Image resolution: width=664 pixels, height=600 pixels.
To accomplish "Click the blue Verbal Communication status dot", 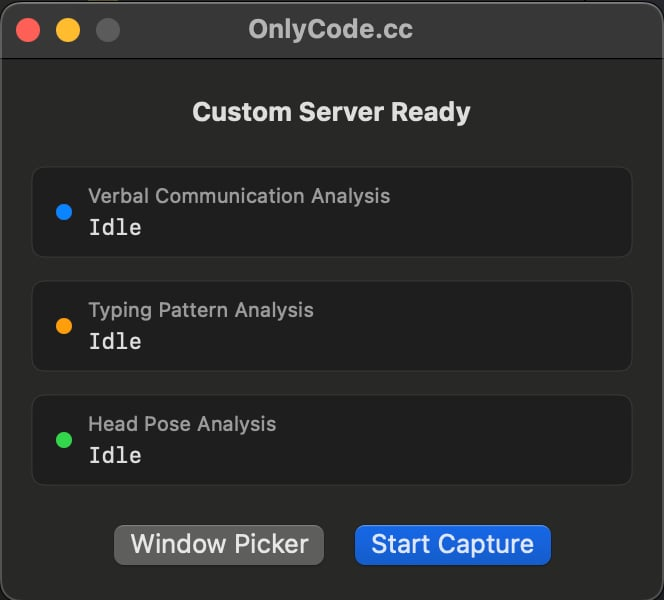I will pos(64,212).
